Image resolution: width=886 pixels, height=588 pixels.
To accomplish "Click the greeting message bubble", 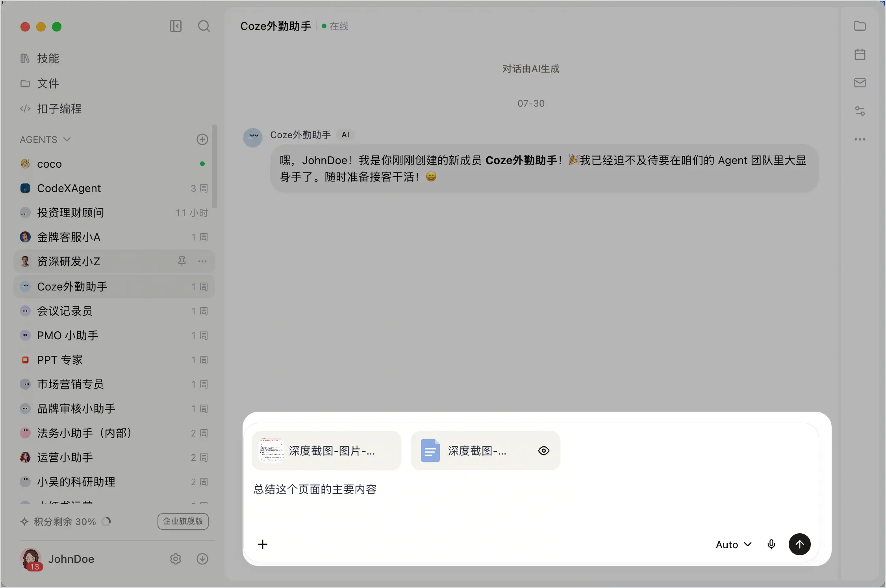I will pyautogui.click(x=544, y=168).
